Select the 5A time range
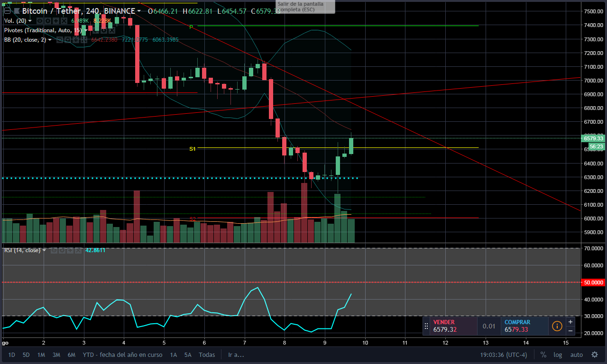 point(188,355)
